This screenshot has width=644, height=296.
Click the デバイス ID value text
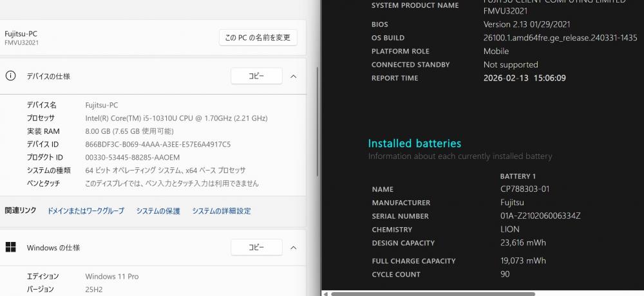pyautogui.click(x=158, y=144)
